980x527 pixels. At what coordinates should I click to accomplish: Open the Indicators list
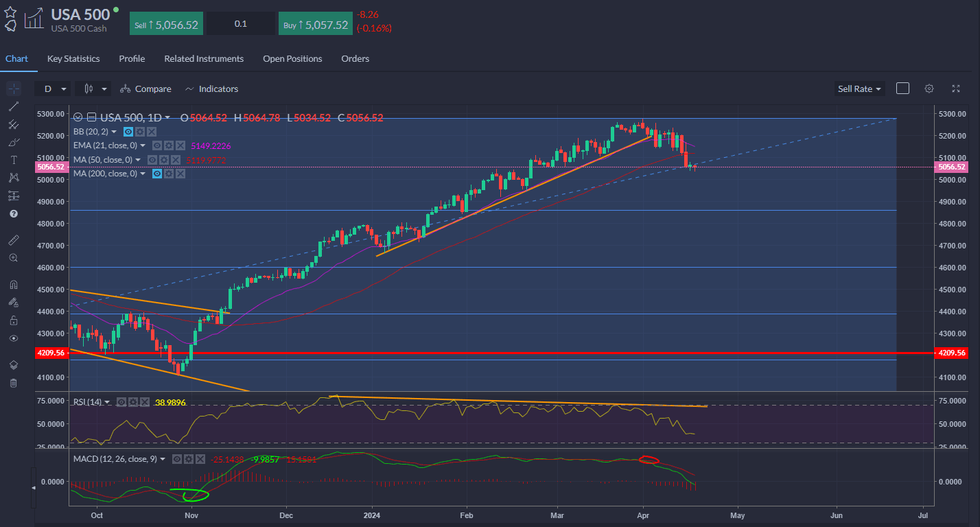click(x=211, y=89)
